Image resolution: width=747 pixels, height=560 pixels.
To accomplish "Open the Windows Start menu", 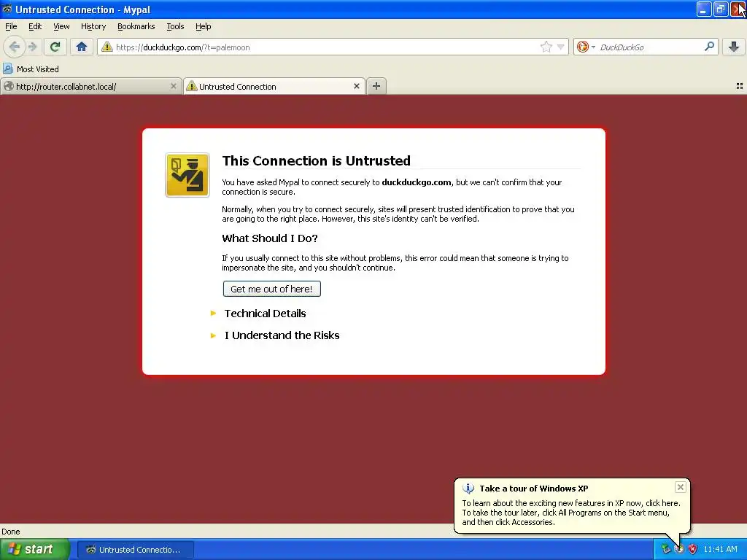I will (x=34, y=549).
